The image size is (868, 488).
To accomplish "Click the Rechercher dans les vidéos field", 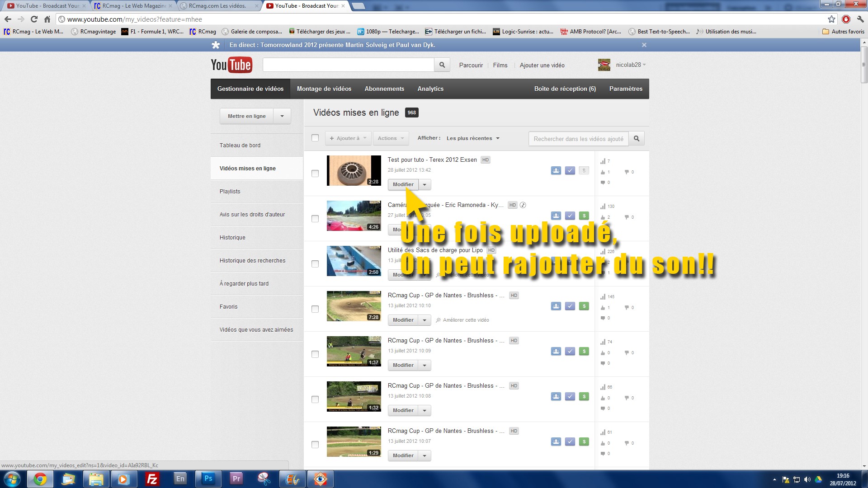I will pyautogui.click(x=579, y=139).
